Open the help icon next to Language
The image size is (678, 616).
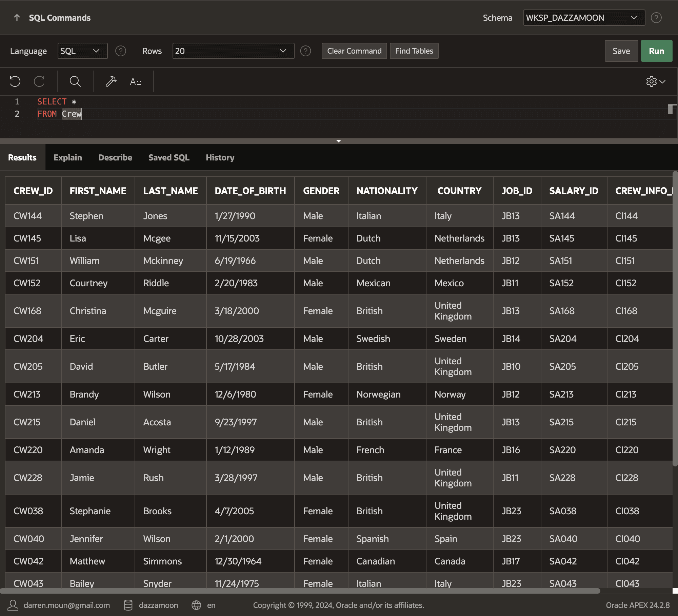120,51
